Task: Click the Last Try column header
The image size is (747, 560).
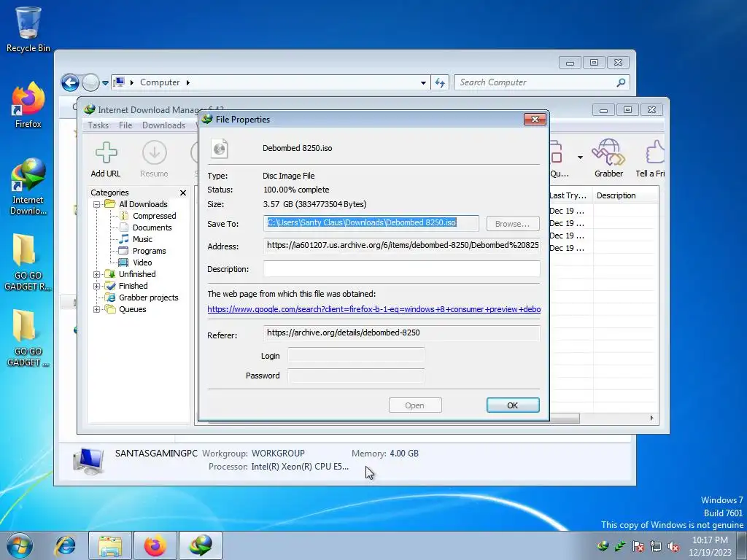Action: click(x=570, y=195)
